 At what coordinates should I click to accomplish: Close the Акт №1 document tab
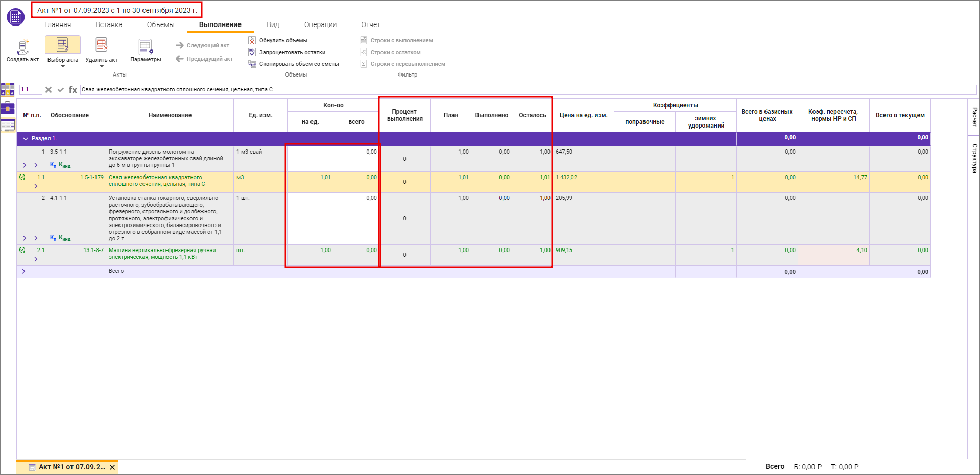(x=112, y=467)
